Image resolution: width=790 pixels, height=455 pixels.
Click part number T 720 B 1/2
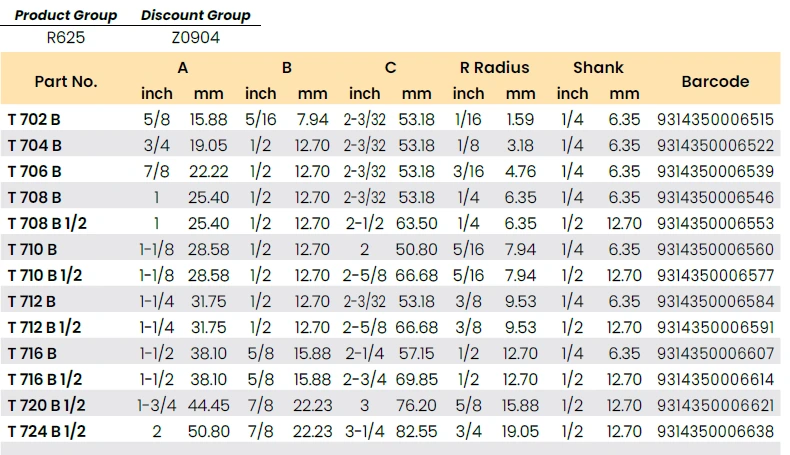[x=46, y=405]
